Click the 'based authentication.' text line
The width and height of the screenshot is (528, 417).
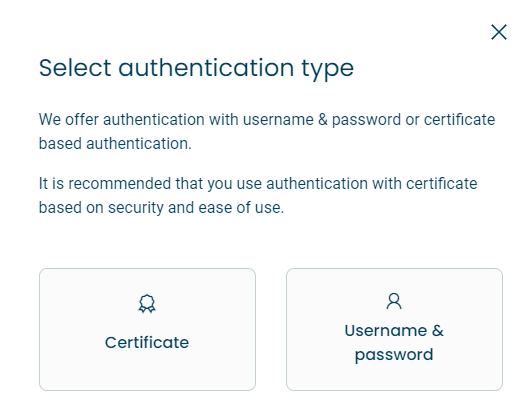(x=115, y=144)
